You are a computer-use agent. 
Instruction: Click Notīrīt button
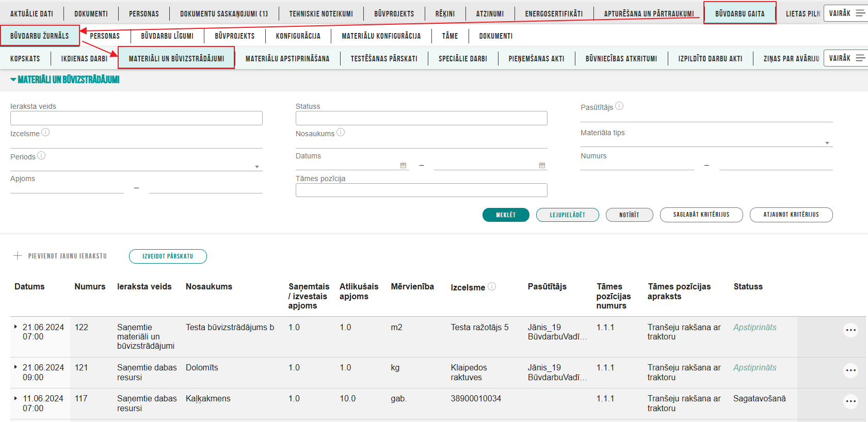pos(629,215)
